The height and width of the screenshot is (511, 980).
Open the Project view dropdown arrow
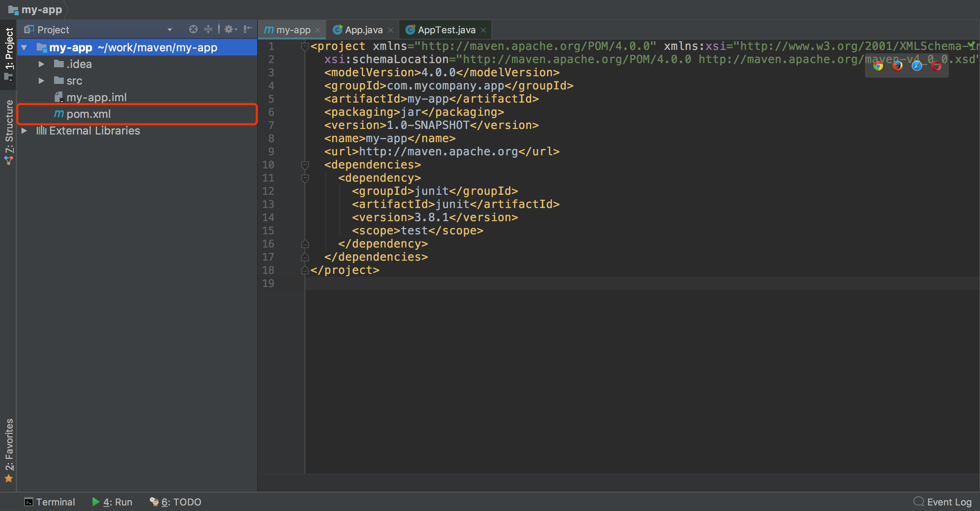(x=170, y=30)
